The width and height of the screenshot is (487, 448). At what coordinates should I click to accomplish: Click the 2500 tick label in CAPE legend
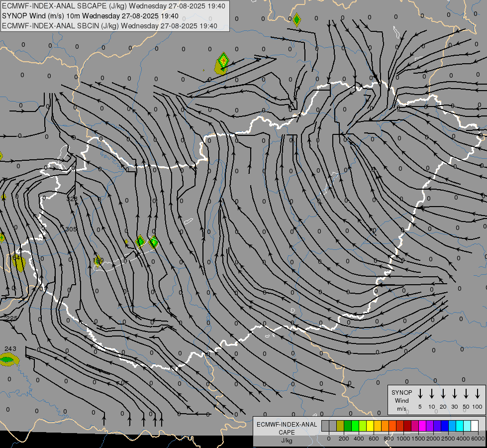(x=448, y=439)
